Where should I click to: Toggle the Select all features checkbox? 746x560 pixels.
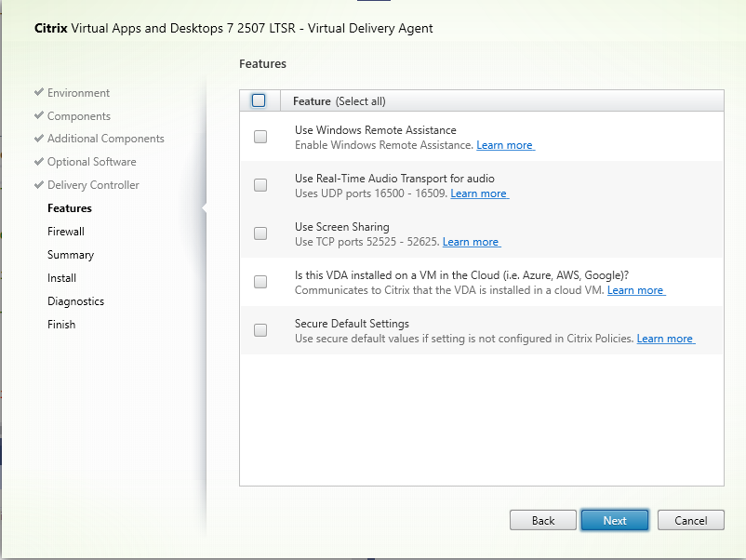coord(259,99)
